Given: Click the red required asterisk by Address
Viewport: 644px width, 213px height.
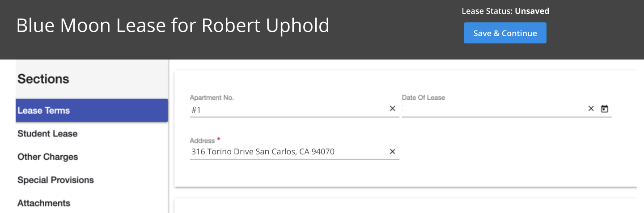Looking at the screenshot, I should 219,140.
